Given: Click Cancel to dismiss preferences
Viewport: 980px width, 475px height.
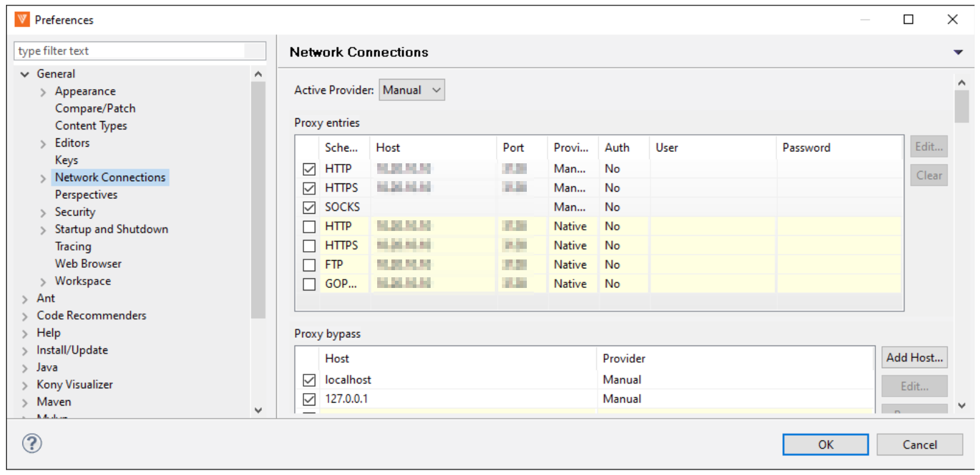Looking at the screenshot, I should [x=919, y=445].
